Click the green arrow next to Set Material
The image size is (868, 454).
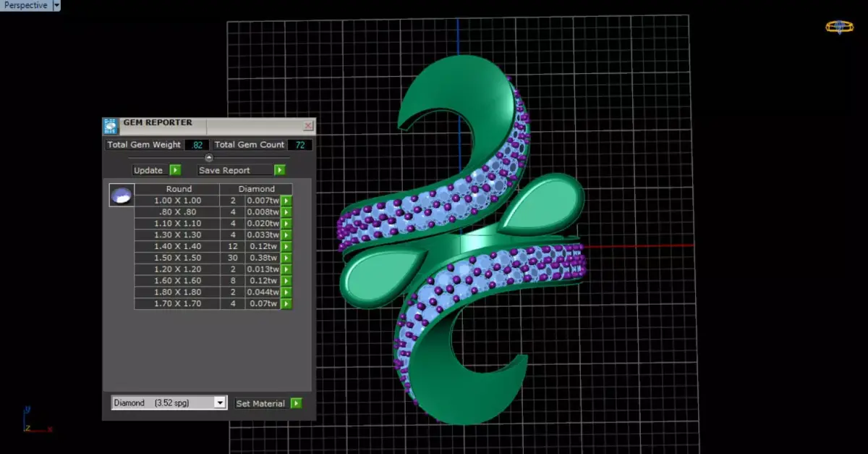[x=296, y=403]
